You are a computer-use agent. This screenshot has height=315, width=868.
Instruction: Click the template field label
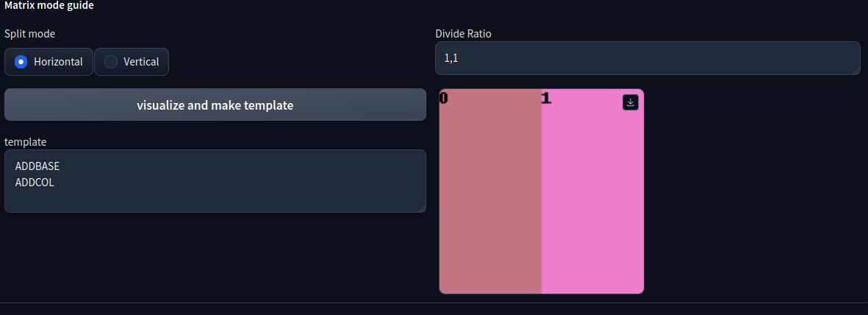26,141
